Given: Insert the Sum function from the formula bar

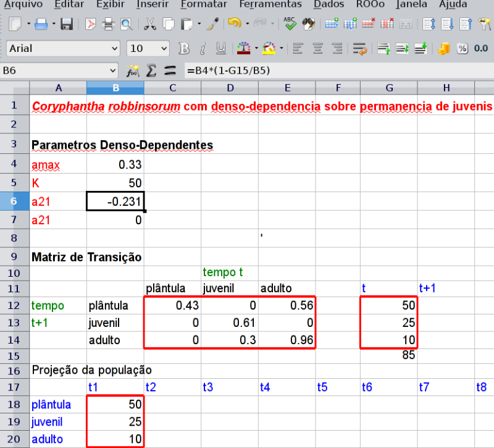Looking at the screenshot, I should click(x=150, y=70).
